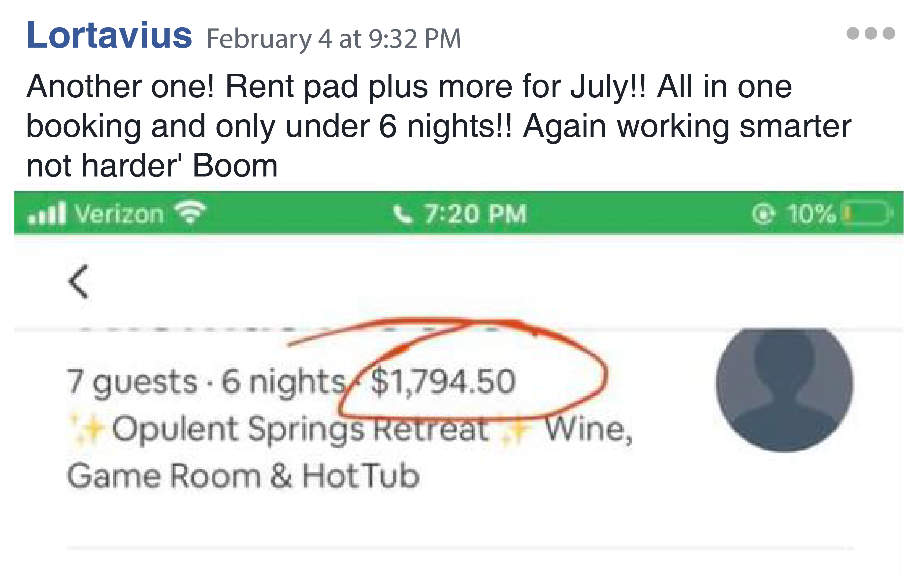Click the post caption text
The height and width of the screenshot is (588, 915).
tap(439, 126)
